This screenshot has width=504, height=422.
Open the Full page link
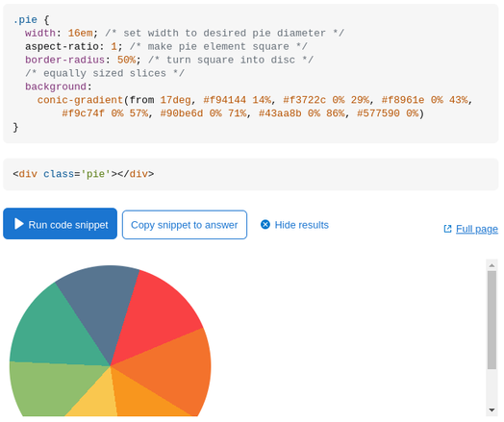click(477, 229)
